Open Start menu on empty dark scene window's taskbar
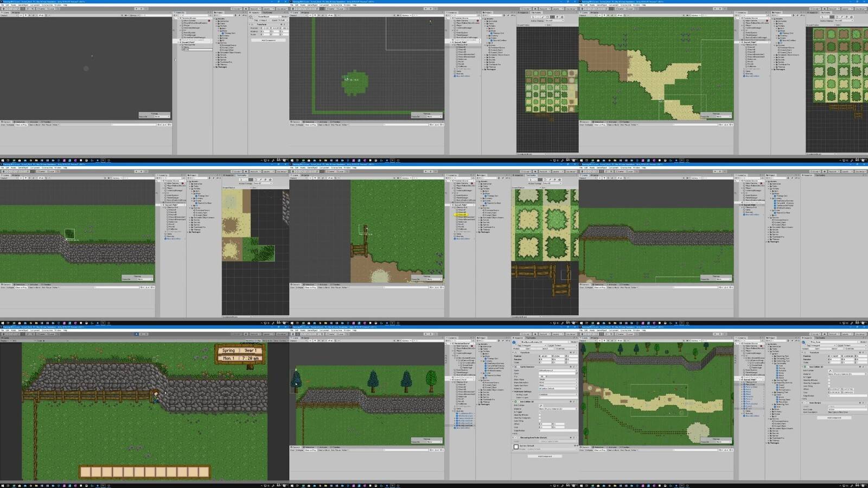The width and height of the screenshot is (868, 488). 2,160
